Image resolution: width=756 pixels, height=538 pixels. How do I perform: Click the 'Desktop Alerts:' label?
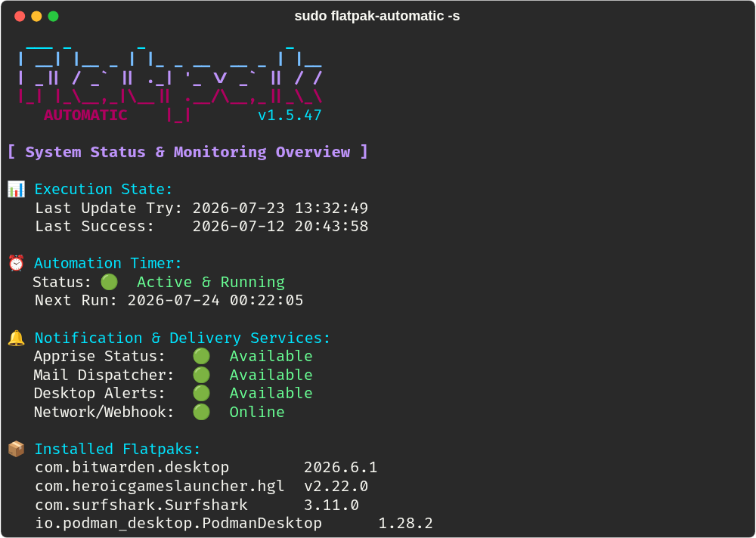[99, 394]
